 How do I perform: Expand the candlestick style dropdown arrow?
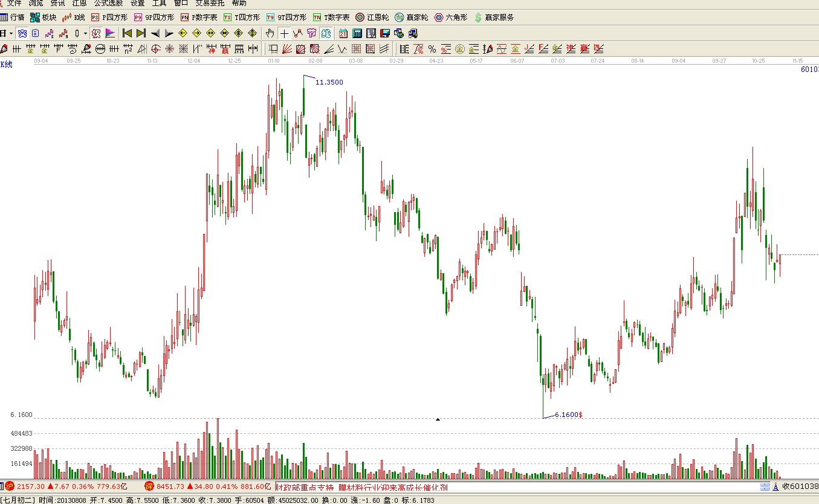tap(85, 33)
